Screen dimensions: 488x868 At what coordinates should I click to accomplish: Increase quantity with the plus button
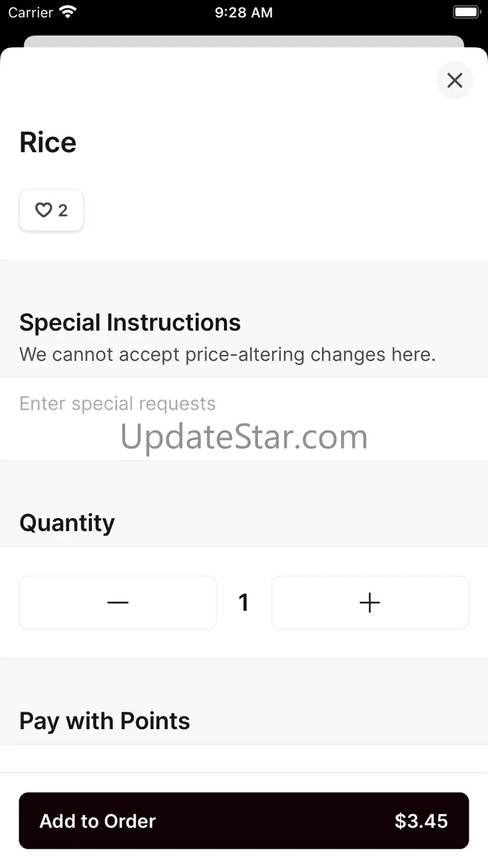[370, 603]
